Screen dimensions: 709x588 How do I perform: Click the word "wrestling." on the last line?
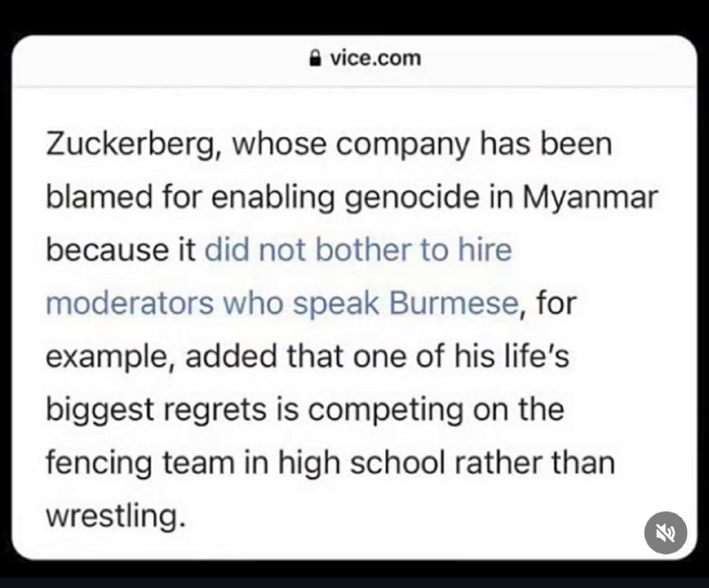(x=116, y=516)
